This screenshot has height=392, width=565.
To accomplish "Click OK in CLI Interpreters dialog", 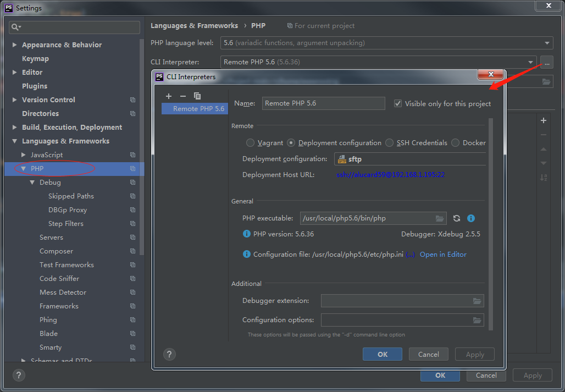I will (x=383, y=354).
